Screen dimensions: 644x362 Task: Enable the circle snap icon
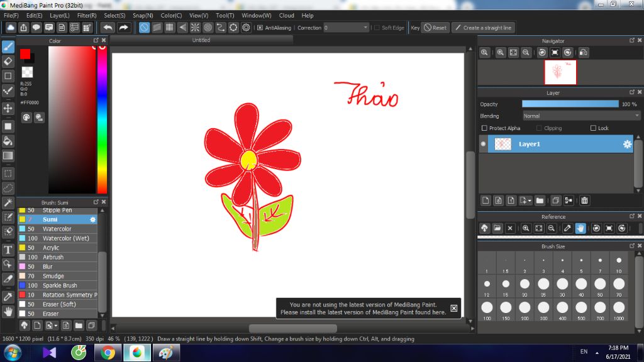tap(208, 28)
